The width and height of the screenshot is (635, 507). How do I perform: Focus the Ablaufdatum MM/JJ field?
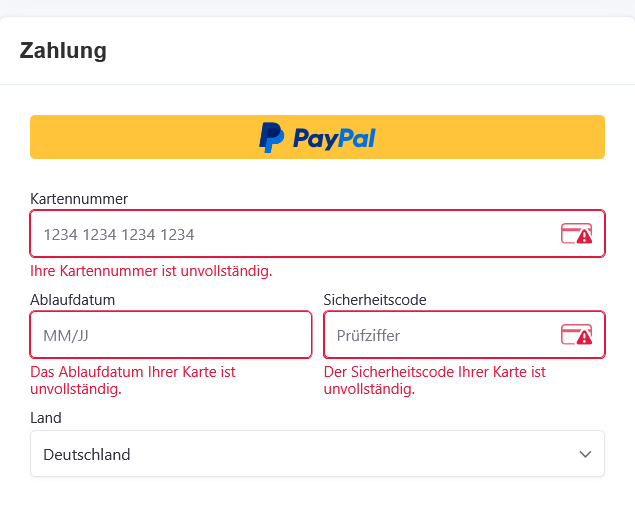171,335
